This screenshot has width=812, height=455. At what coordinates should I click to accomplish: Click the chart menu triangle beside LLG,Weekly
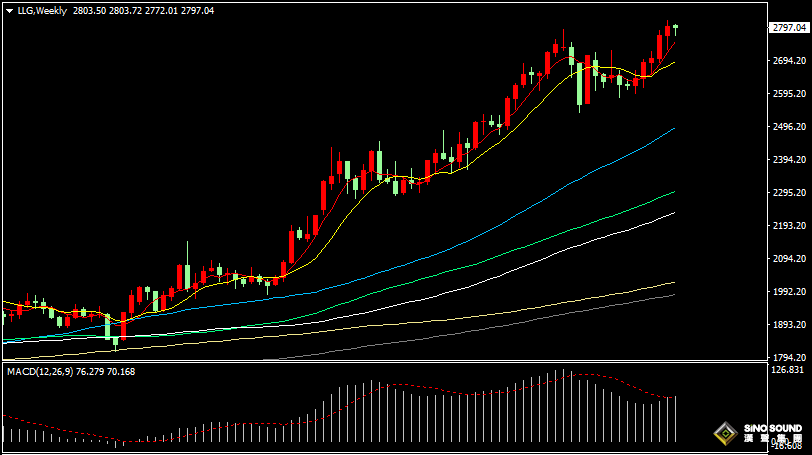(x=9, y=10)
